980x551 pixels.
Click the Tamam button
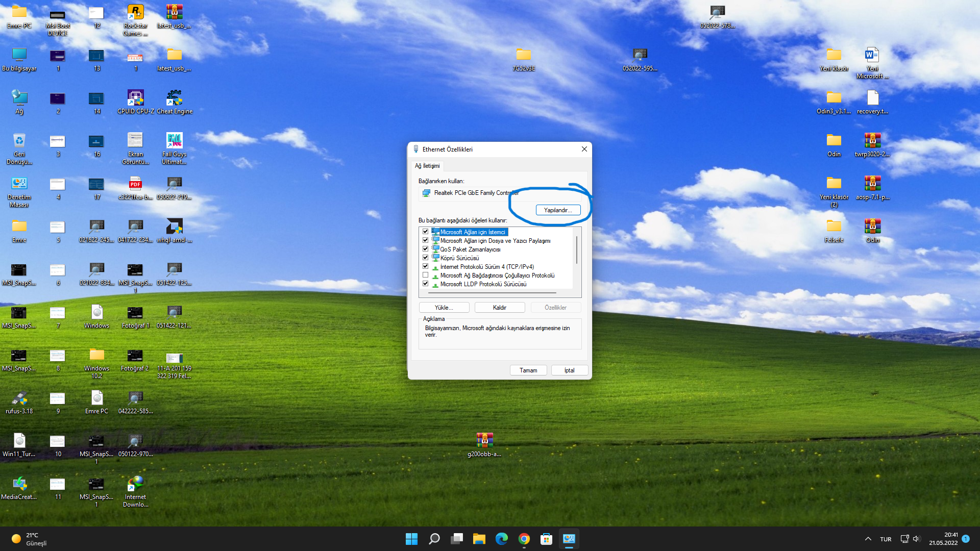click(x=528, y=370)
